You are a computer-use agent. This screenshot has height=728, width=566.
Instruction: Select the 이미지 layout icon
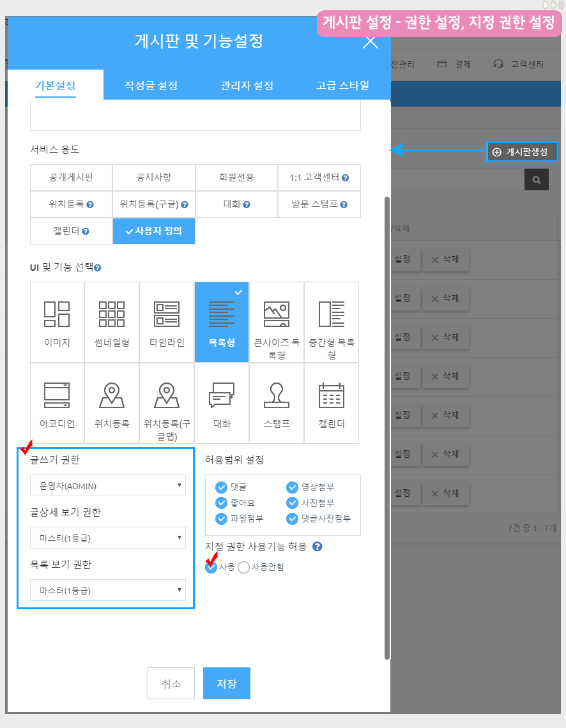tap(57, 314)
